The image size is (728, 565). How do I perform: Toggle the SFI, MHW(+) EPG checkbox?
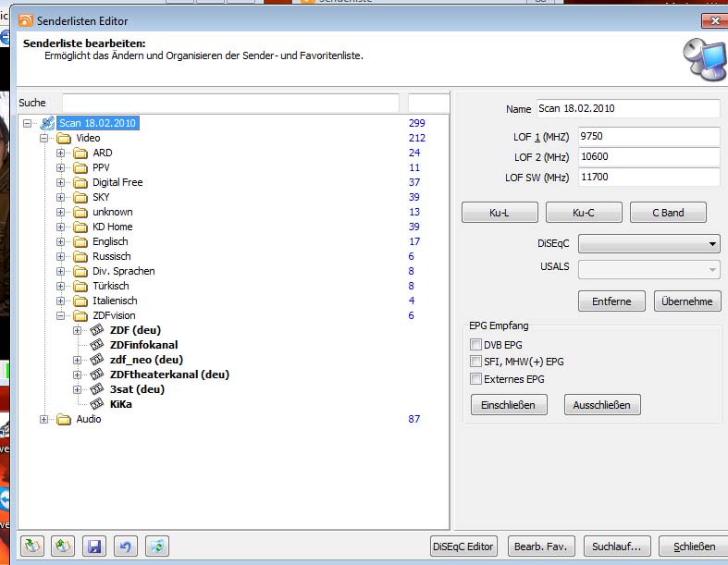(476, 362)
